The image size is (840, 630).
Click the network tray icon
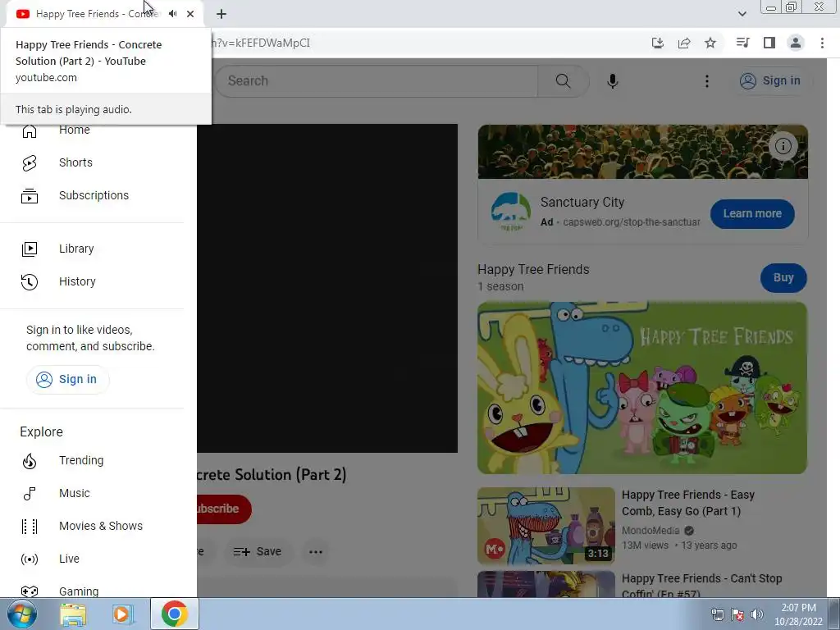point(717,614)
